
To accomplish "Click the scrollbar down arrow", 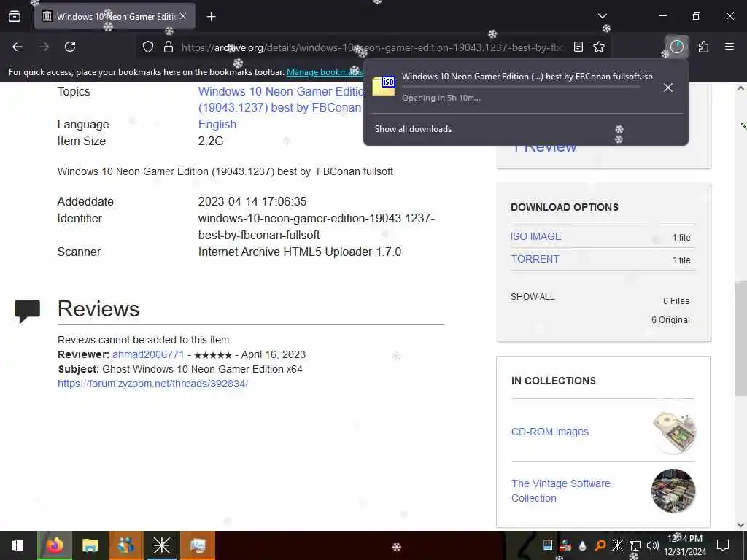I will [x=740, y=525].
